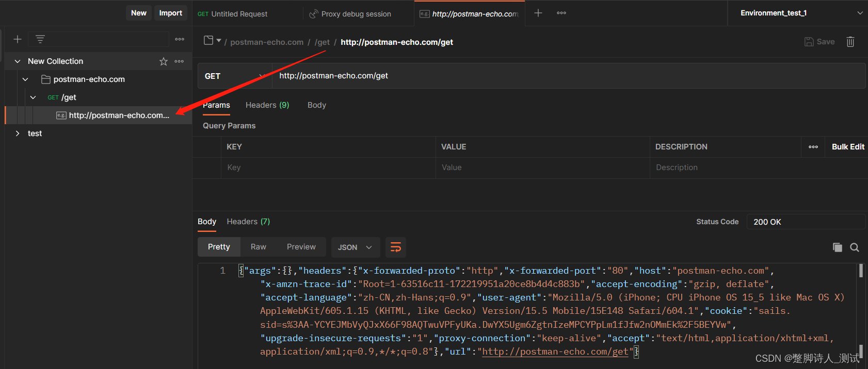Select the response Body tab
The image size is (868, 369).
click(207, 222)
